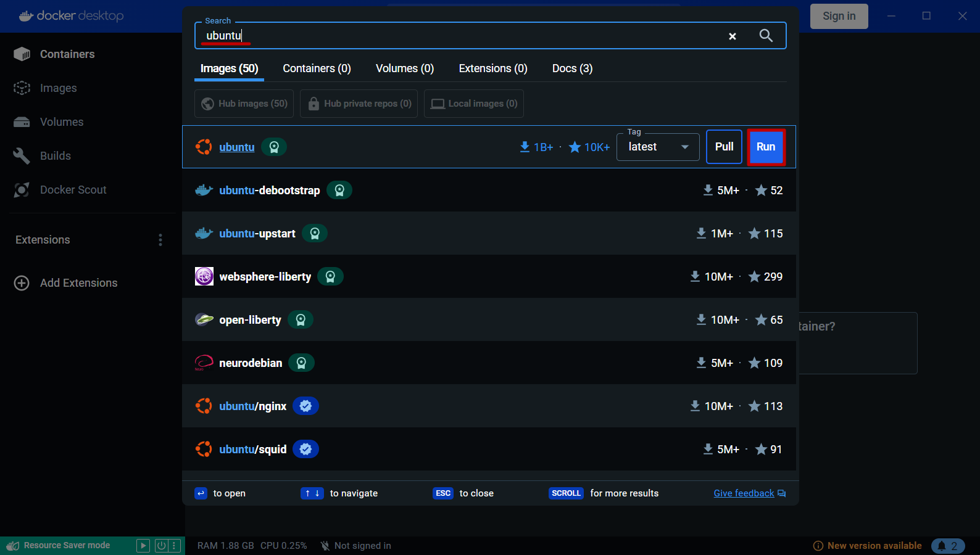This screenshot has width=980, height=555.
Task: Switch to the Docs (3) tab
Action: tap(572, 68)
